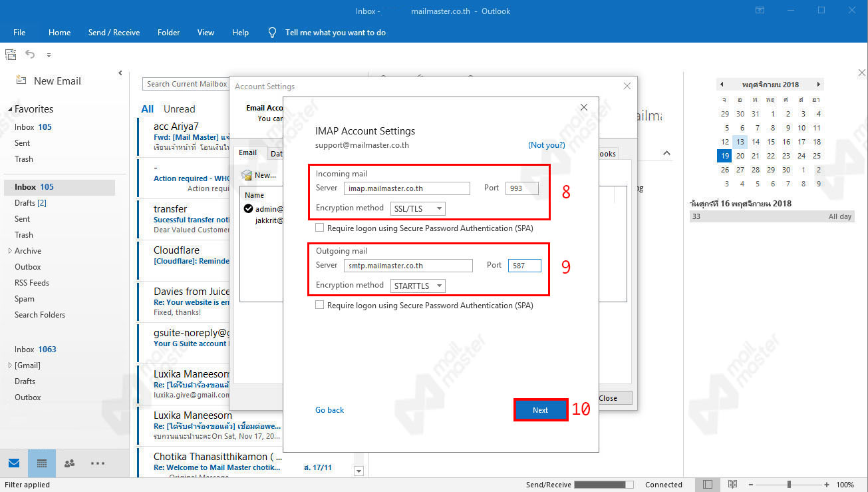Open the Spam folder

25,299
